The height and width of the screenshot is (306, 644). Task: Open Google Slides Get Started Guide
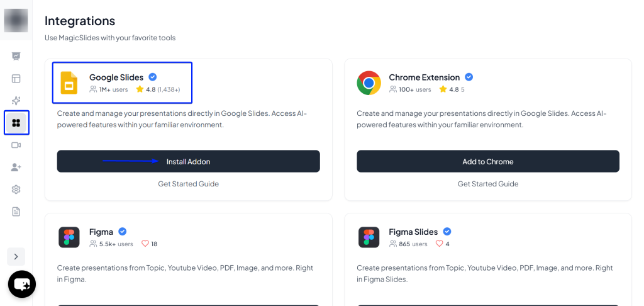188,184
